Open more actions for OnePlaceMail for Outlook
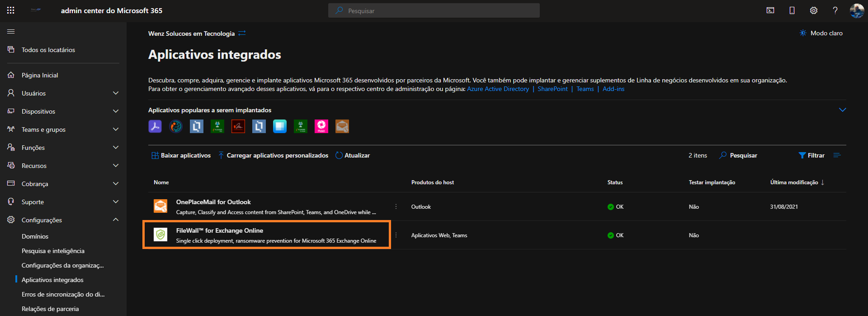868x316 pixels. (x=396, y=206)
